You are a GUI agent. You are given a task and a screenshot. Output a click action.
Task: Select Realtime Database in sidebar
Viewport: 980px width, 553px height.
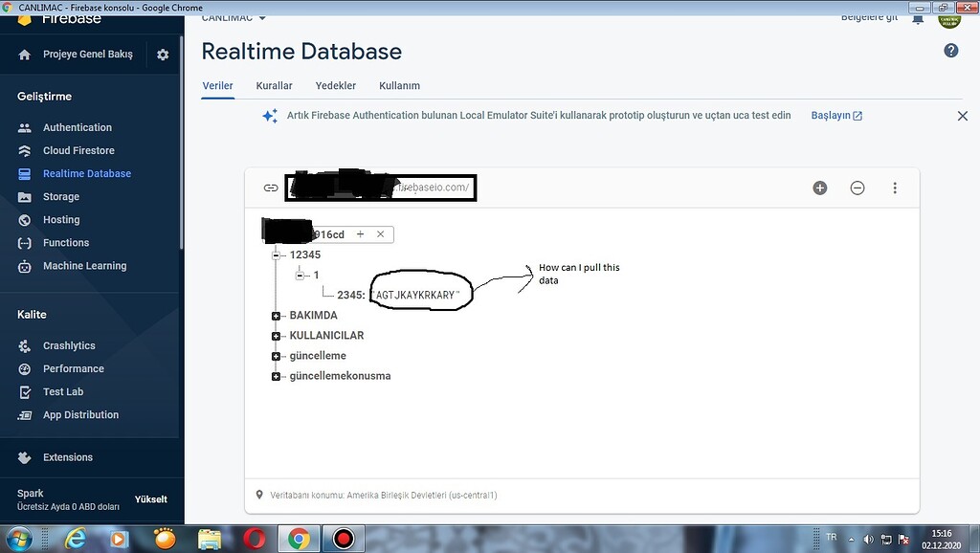[x=87, y=174]
